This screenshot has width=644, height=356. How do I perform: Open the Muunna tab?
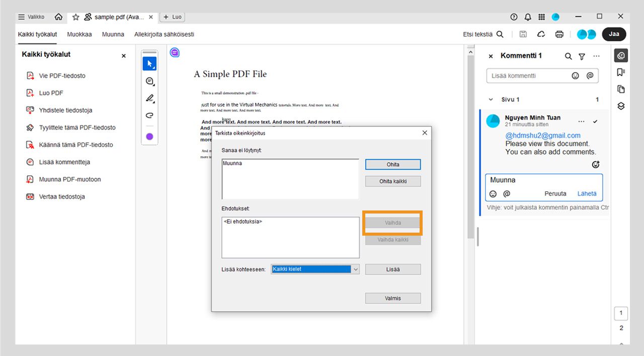click(113, 34)
